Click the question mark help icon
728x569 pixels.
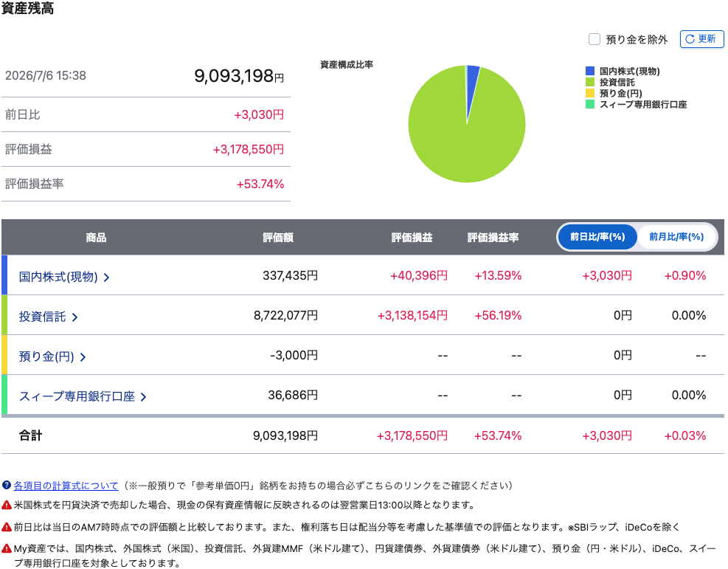tap(7, 486)
